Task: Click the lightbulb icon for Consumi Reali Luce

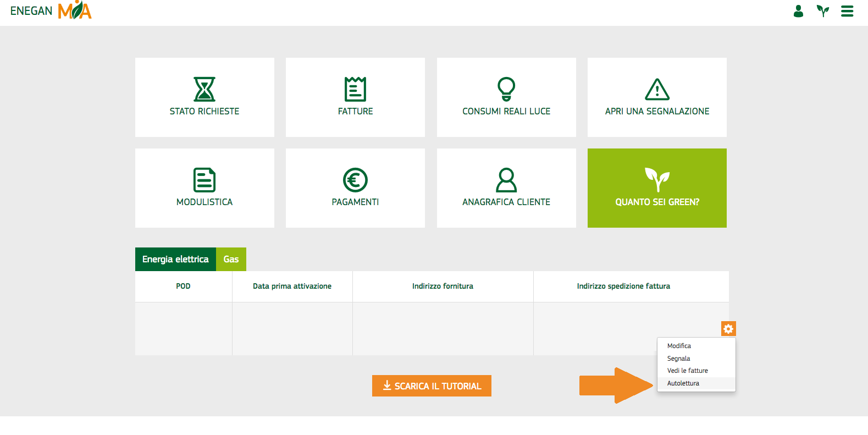Action: [506, 89]
